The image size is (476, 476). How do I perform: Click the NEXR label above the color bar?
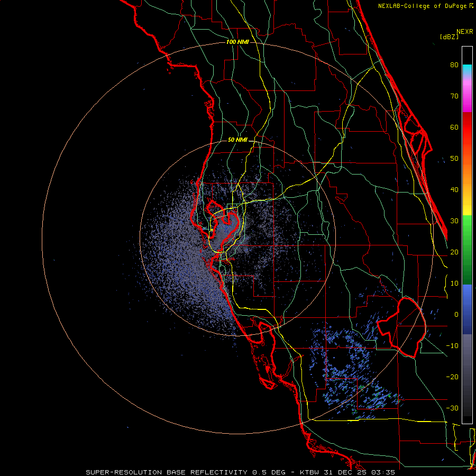pyautogui.click(x=465, y=32)
